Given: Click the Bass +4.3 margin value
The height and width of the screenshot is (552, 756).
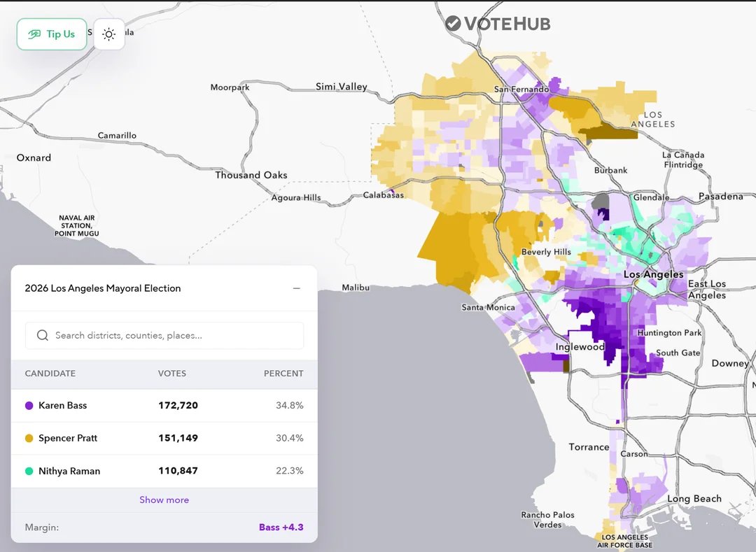Looking at the screenshot, I should pos(281,527).
